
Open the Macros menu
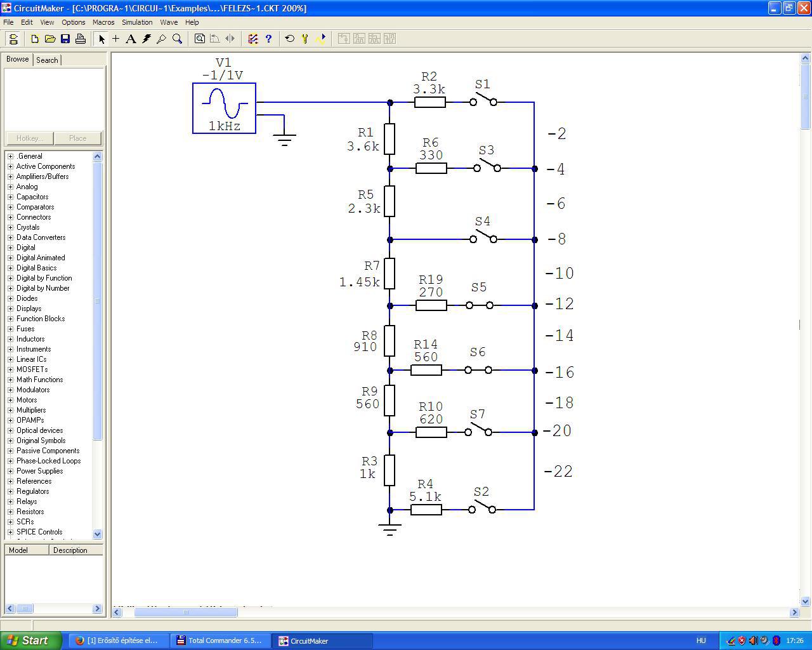(103, 22)
